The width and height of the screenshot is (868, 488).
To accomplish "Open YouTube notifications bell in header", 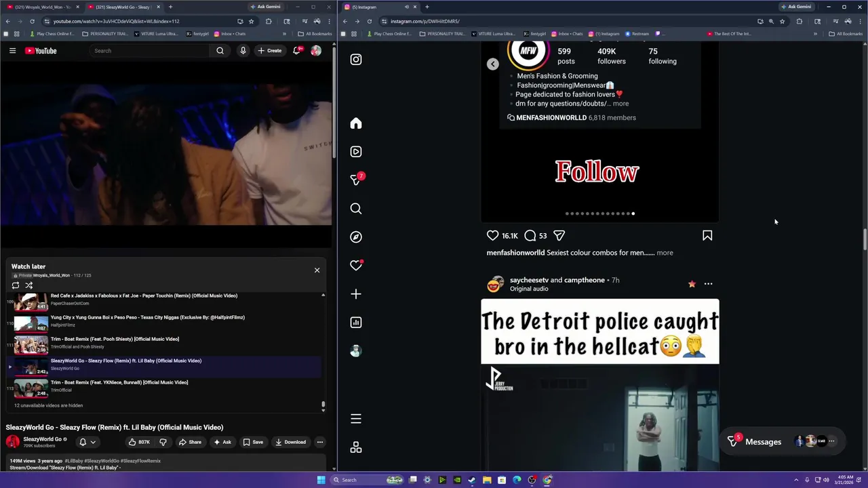I will click(297, 51).
